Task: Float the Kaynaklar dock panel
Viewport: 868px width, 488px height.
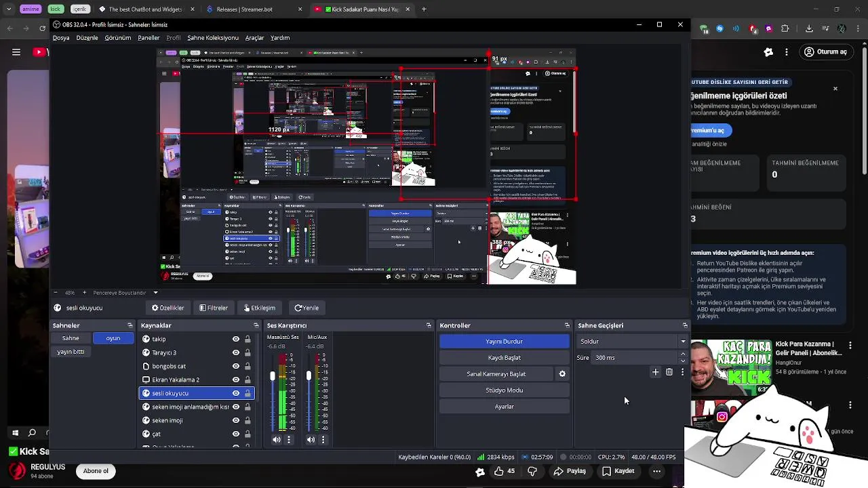Action: coord(256,325)
